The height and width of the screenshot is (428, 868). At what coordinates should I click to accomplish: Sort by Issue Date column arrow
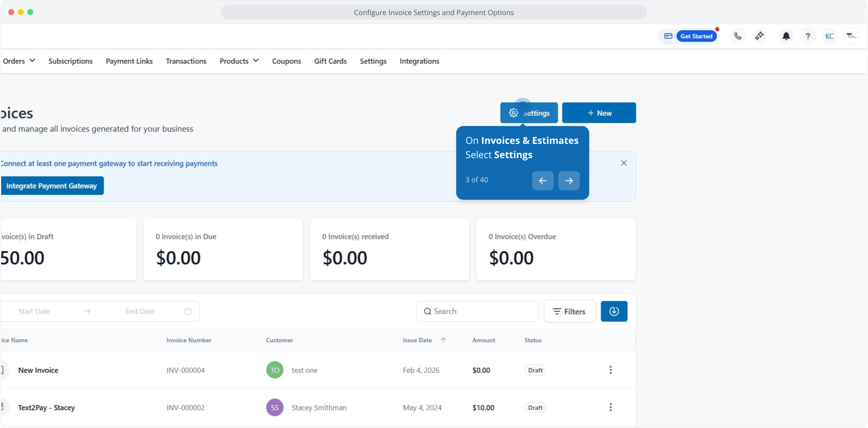click(444, 340)
